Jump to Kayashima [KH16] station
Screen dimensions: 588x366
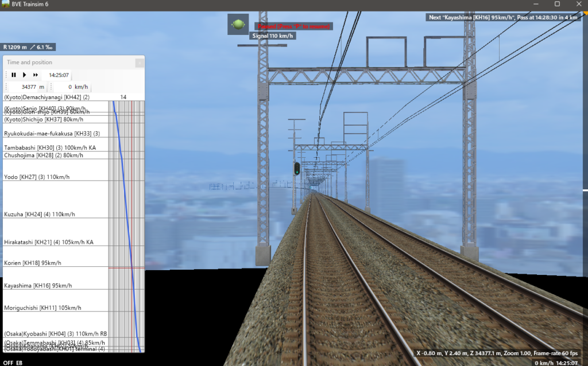(38, 285)
